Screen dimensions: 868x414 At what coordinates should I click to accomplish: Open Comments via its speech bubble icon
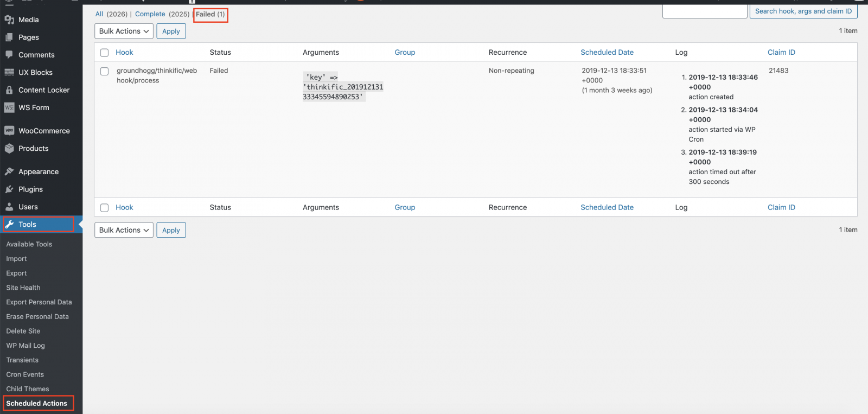coord(9,55)
